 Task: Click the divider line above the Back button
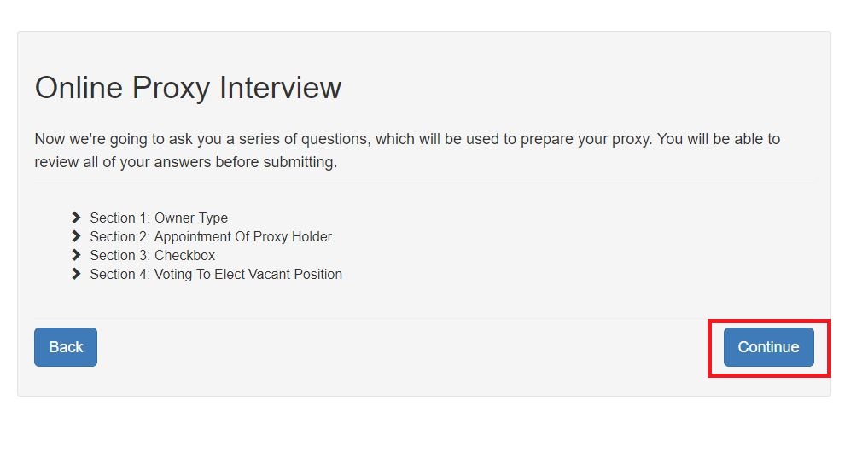[x=423, y=318]
